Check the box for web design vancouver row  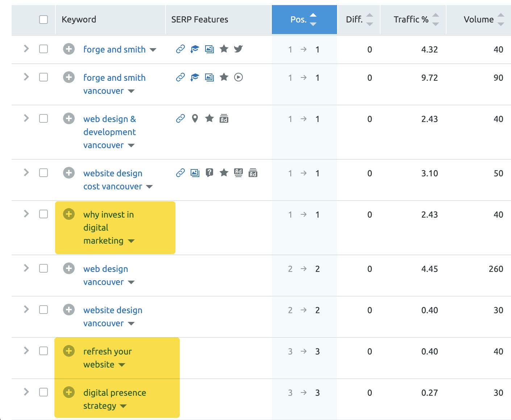point(43,268)
